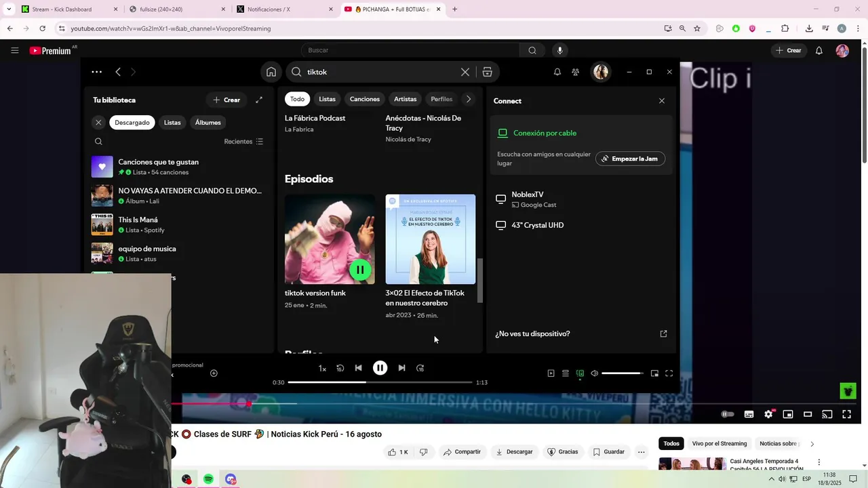Image resolution: width=868 pixels, height=488 pixels.
Task: Open Nicolás de Tracy podcast link
Action: pyautogui.click(x=408, y=140)
